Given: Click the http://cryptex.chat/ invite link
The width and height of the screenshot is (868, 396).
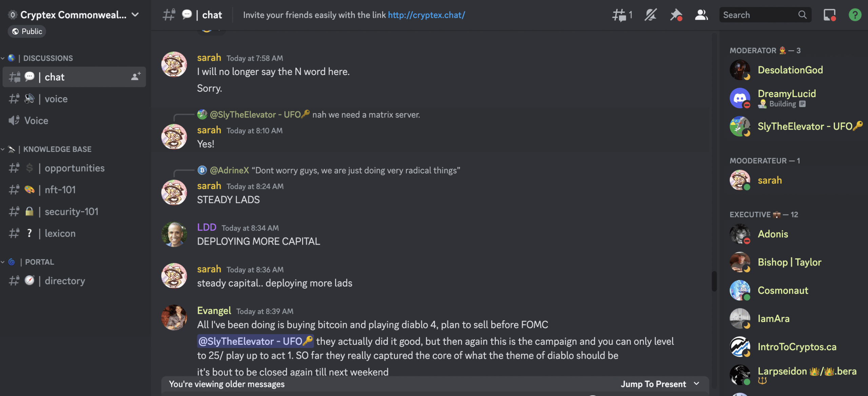Looking at the screenshot, I should tap(426, 14).
